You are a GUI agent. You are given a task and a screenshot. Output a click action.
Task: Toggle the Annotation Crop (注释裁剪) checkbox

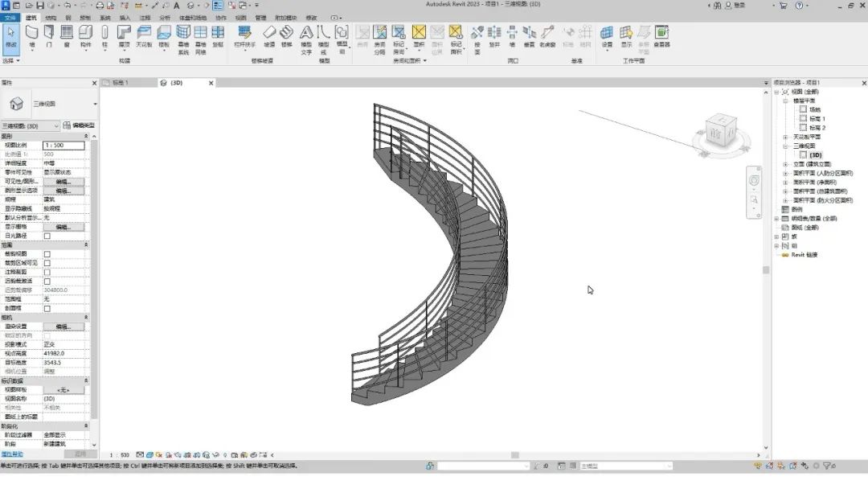[x=47, y=273]
